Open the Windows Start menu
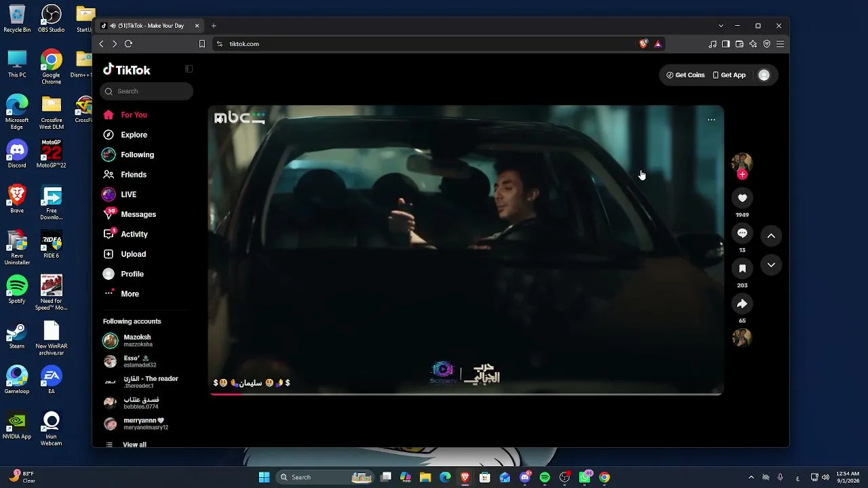 pos(264,477)
